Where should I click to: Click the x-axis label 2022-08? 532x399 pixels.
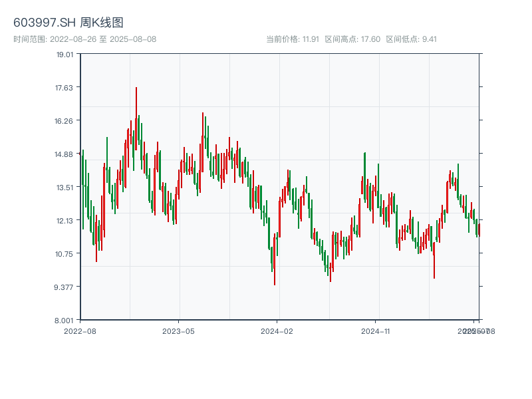point(80,331)
